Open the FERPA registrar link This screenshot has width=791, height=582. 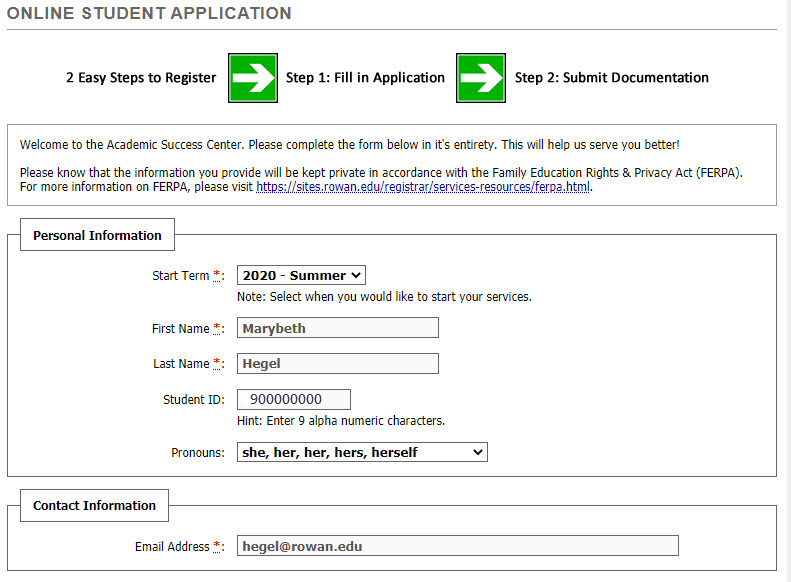(422, 187)
